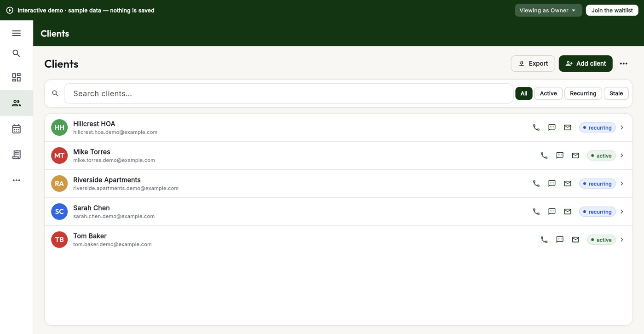Viewport: 644px width, 334px height.
Task: Click the Export button
Action: (x=533, y=63)
